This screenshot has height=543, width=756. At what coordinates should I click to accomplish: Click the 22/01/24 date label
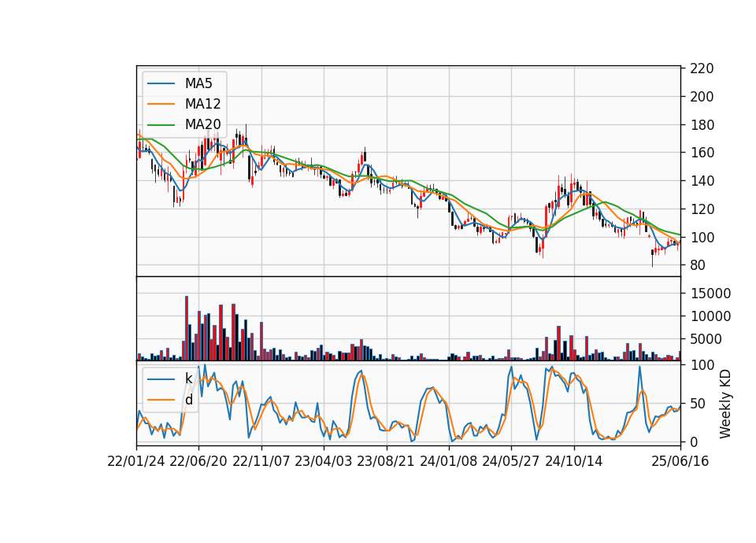coord(136,461)
